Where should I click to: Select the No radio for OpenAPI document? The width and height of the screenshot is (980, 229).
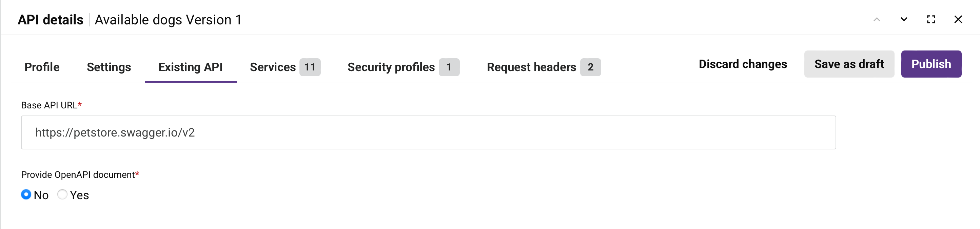(x=26, y=194)
